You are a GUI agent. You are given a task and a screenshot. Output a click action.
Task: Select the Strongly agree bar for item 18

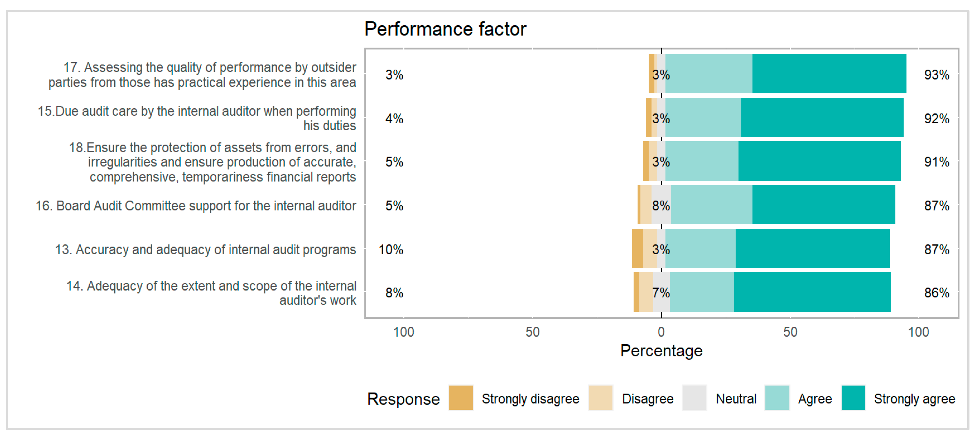[x=819, y=161]
